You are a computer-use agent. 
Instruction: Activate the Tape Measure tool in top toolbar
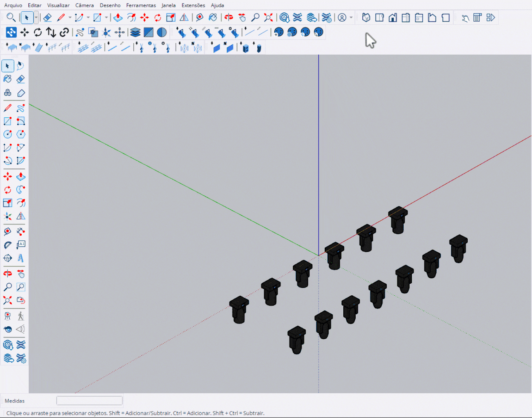[200, 18]
